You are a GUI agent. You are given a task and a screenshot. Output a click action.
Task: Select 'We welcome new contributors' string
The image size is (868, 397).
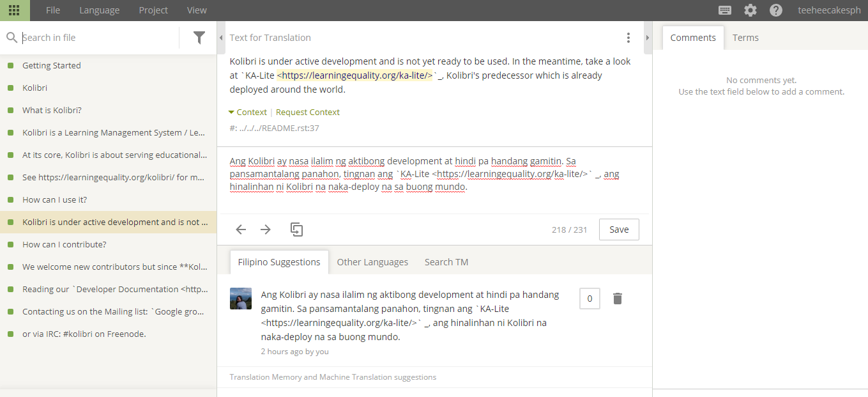108,267
